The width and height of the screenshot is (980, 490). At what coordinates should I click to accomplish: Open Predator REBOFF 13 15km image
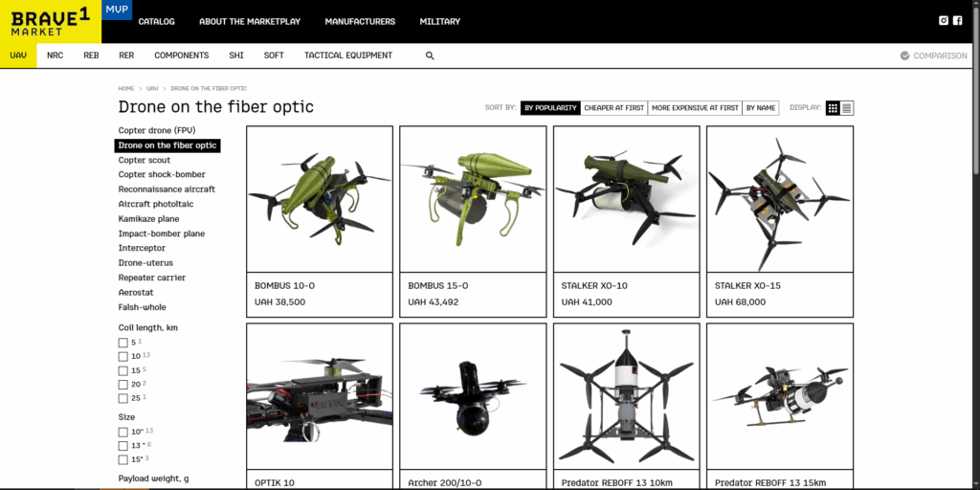779,396
